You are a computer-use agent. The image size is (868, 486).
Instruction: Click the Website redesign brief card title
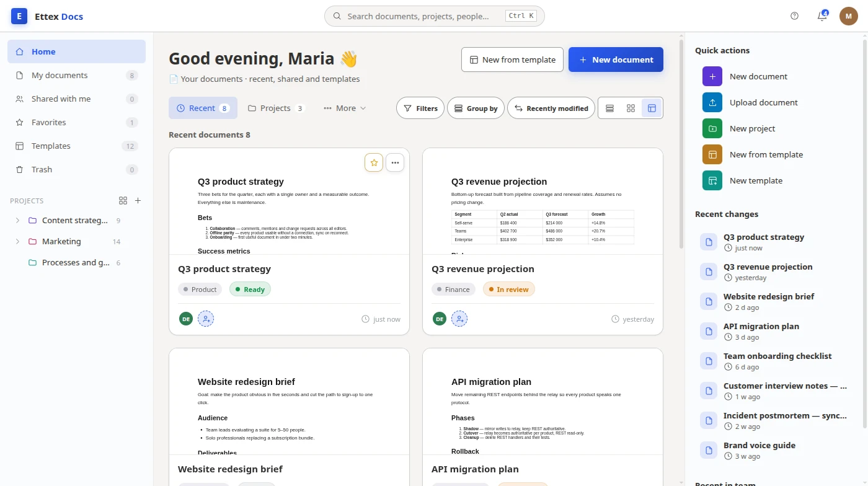(x=230, y=469)
